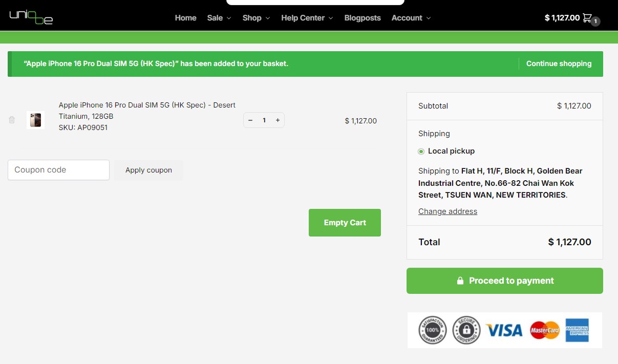Click the shipping address text
The image size is (618, 364).
click(x=500, y=183)
